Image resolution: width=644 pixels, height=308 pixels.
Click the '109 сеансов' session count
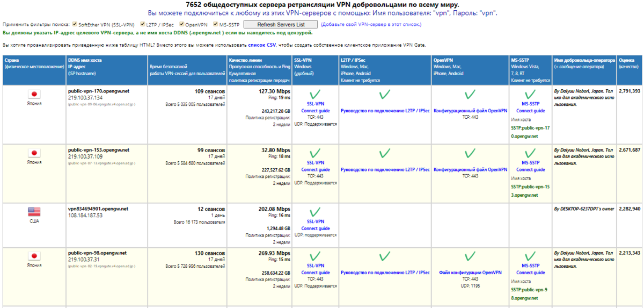[x=210, y=91]
